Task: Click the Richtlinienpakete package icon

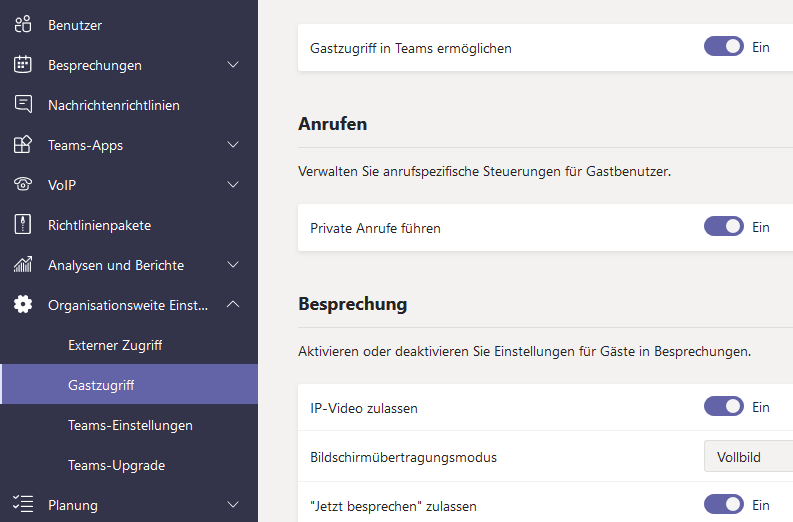Action: click(x=23, y=225)
